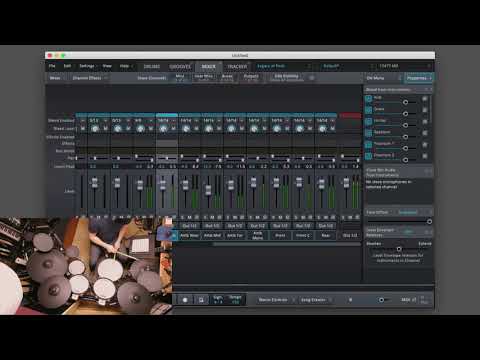Image resolution: width=480 pixels, height=360 pixels.
Task: Open the Help menu
Action: click(124, 66)
